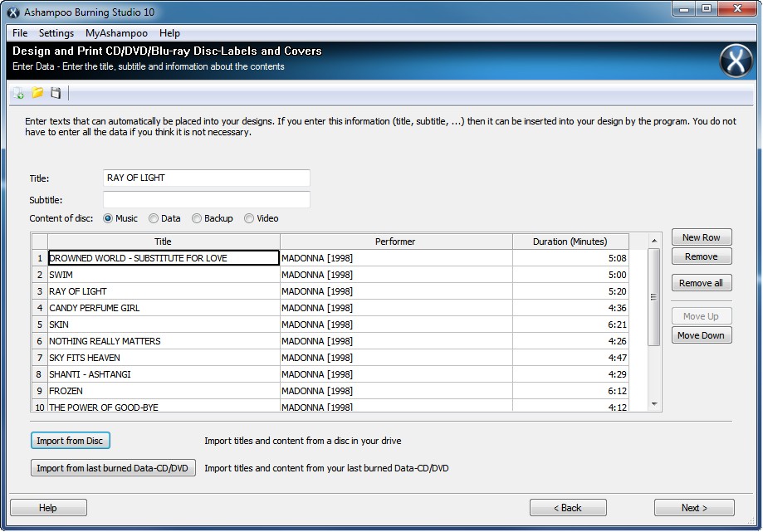763x532 pixels.
Task: Click into the Subtitle input field
Action: 206,200
